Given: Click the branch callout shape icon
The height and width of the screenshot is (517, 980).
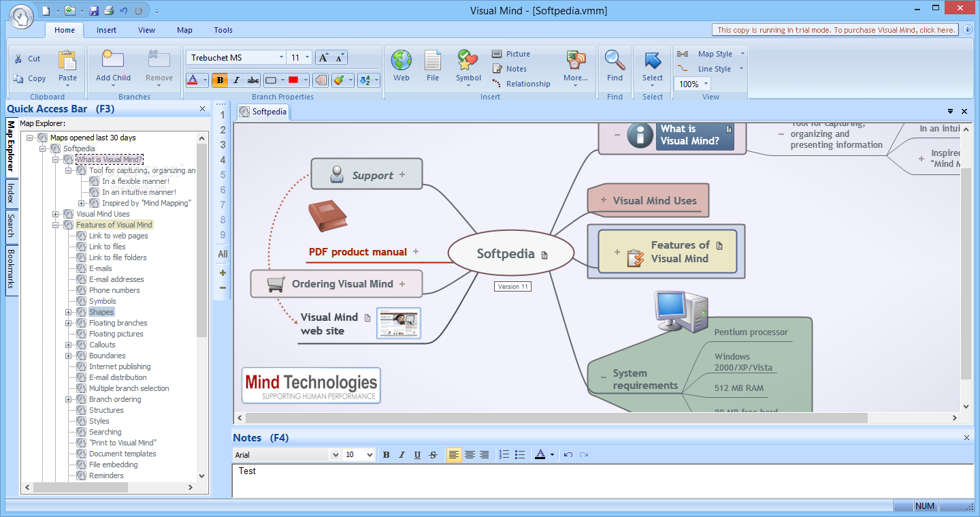Looking at the screenshot, I should [321, 80].
